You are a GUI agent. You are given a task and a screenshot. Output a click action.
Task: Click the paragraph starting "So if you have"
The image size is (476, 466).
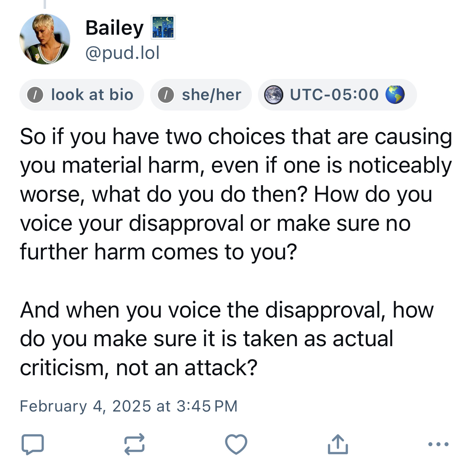(x=236, y=194)
